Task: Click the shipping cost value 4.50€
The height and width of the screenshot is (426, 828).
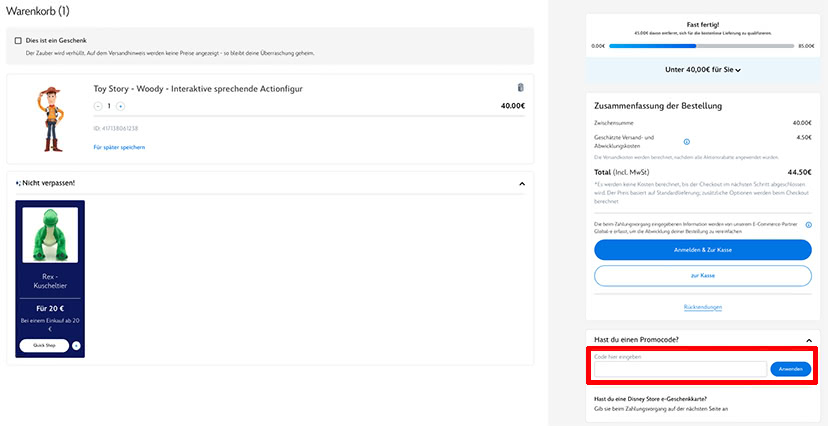Action: tap(804, 137)
